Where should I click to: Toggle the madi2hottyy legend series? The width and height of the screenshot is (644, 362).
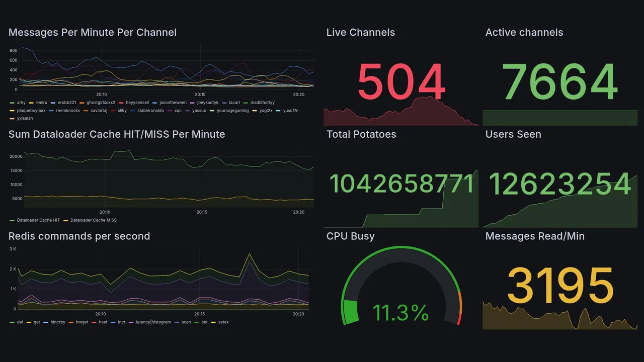[259, 103]
